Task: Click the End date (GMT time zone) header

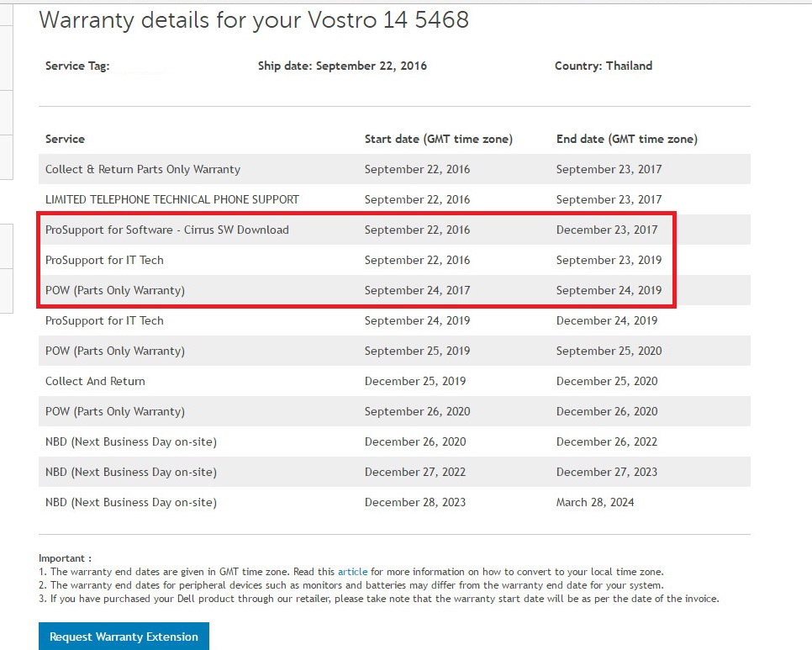Action: coord(626,139)
